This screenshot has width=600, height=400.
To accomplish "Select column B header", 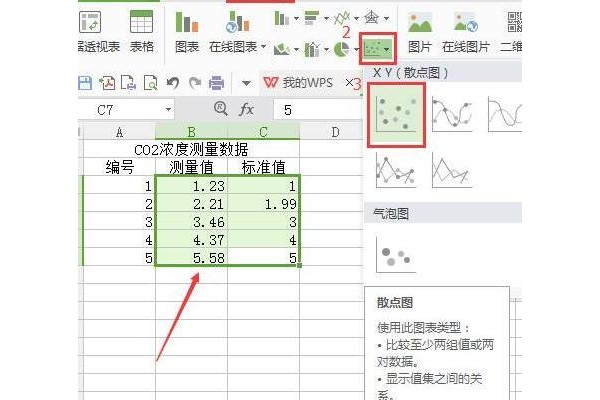I will point(191,132).
